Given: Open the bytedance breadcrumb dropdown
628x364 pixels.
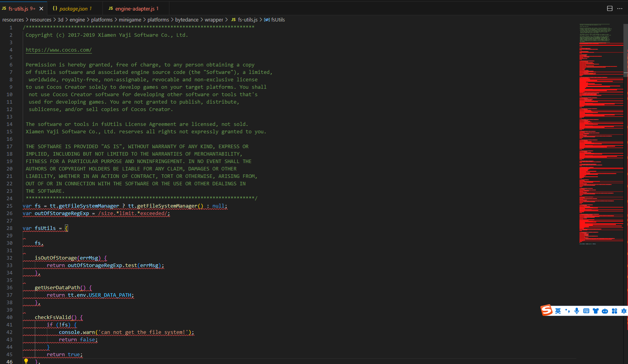Looking at the screenshot, I should point(187,20).
